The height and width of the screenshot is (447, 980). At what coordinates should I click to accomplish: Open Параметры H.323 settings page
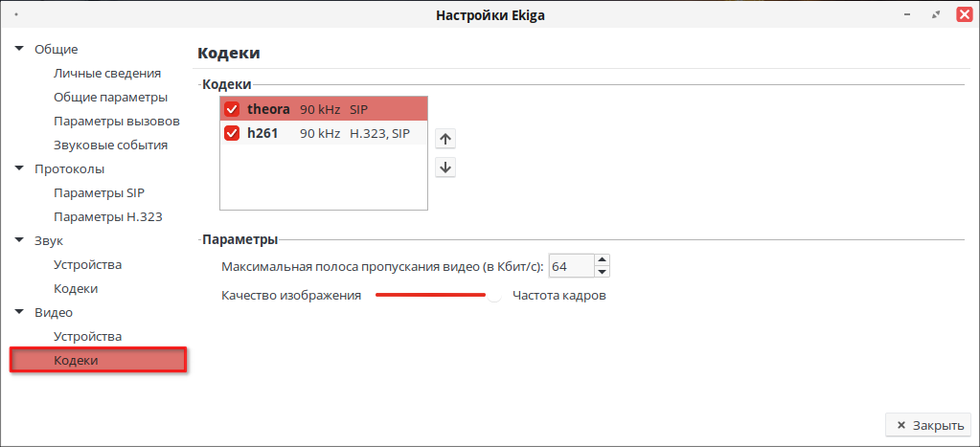108,216
